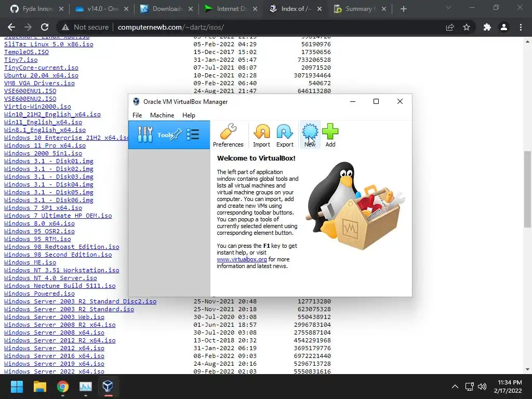Switch to the Summary tab
Image resolution: width=532 pixels, height=399 pixels.
360,9
